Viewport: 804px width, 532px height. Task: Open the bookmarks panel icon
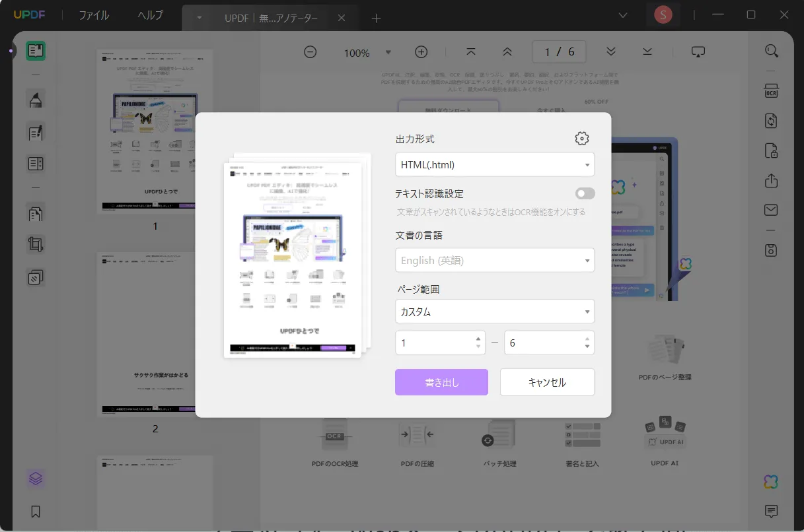tap(36, 512)
